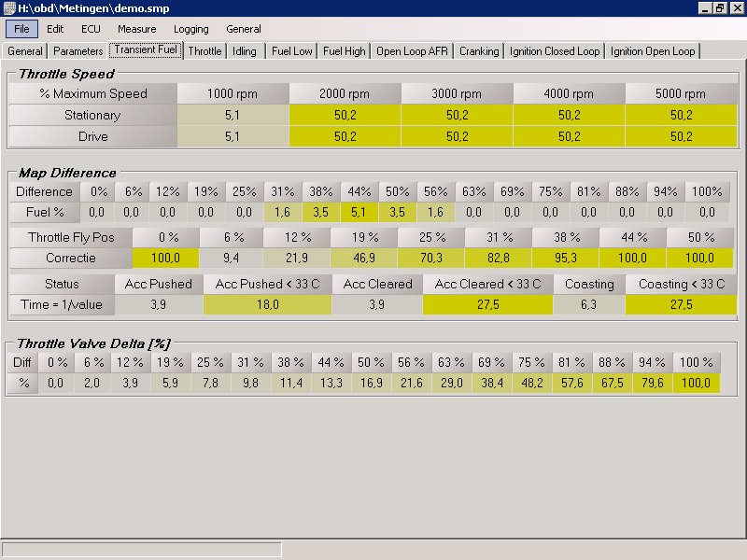The image size is (747, 560).
Task: Open the Open Loop AFR tab
Action: click(x=412, y=51)
